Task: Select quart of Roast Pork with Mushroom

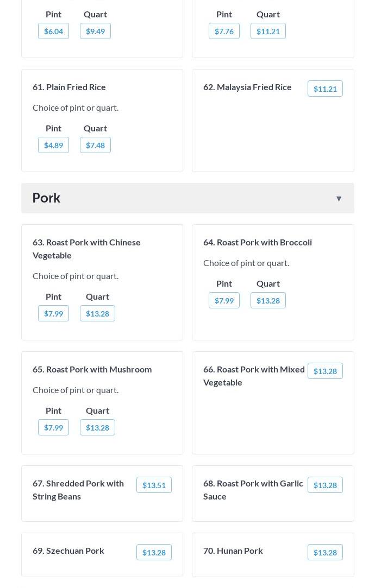Action: pyautogui.click(x=97, y=427)
